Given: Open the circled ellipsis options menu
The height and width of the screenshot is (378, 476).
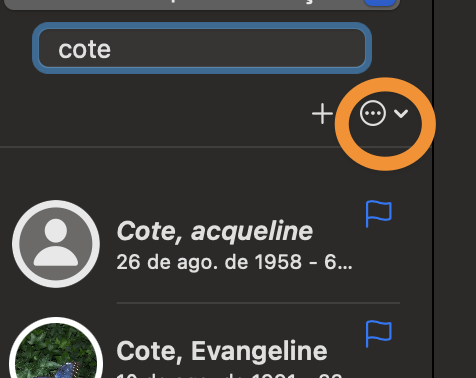Looking at the screenshot, I should click(x=373, y=113).
